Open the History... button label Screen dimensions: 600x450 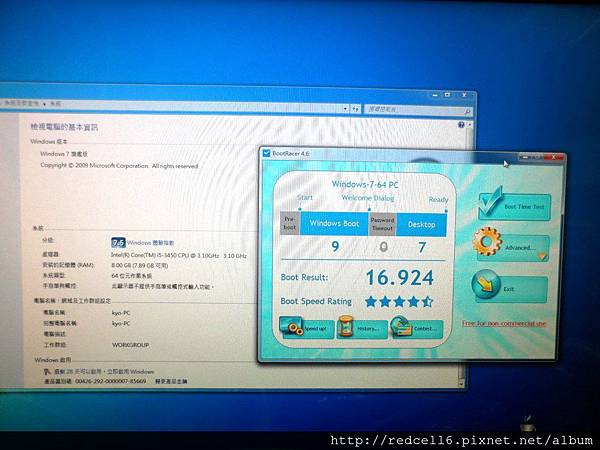368,329
